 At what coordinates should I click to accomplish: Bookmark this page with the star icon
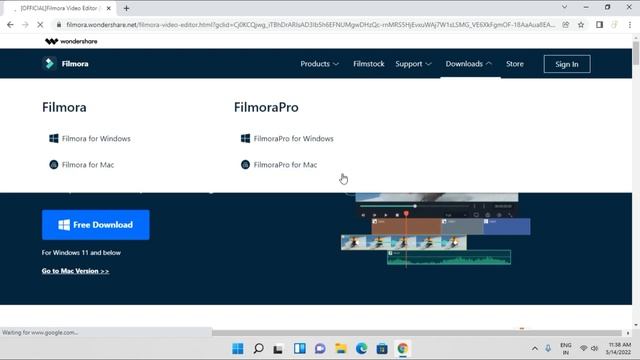(x=581, y=24)
